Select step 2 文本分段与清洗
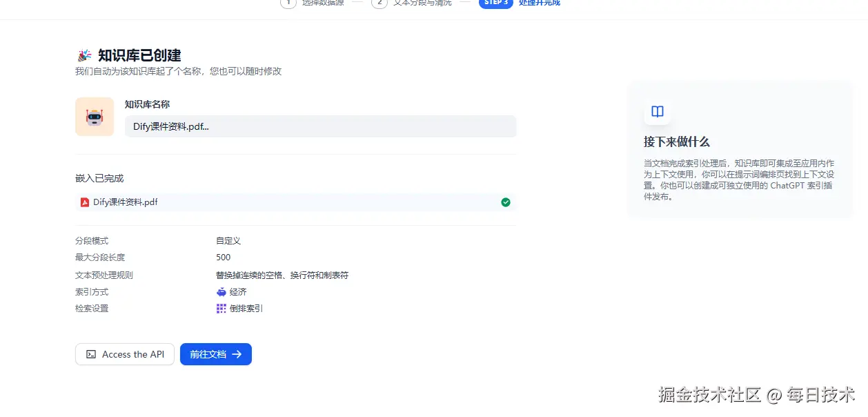868x417 pixels. (x=412, y=3)
